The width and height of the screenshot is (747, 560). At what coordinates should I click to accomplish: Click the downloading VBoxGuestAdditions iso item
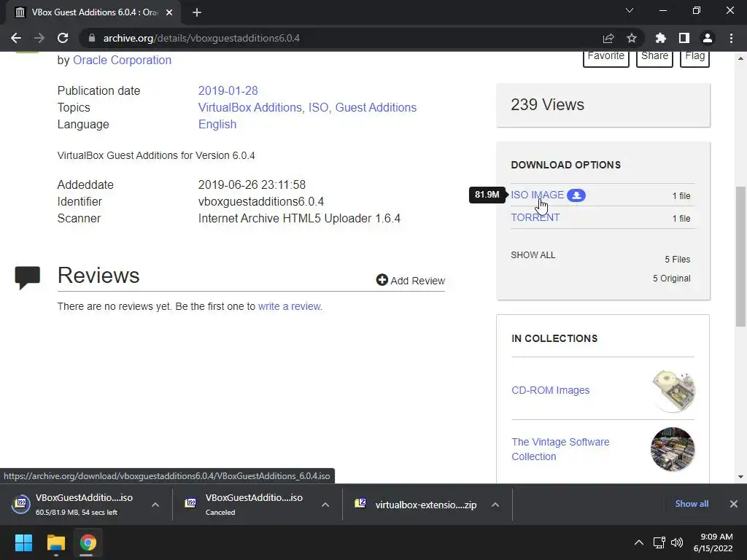pyautogui.click(x=76, y=505)
